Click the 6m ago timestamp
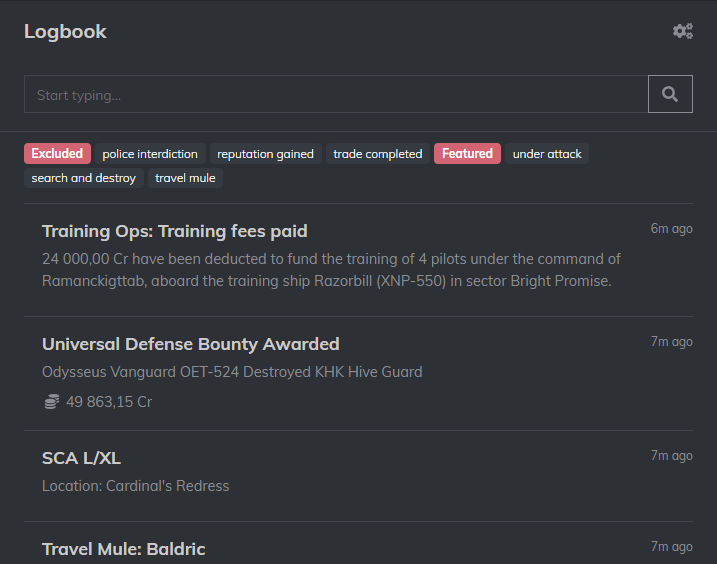Viewport: 717px width, 564px height. pos(671,228)
